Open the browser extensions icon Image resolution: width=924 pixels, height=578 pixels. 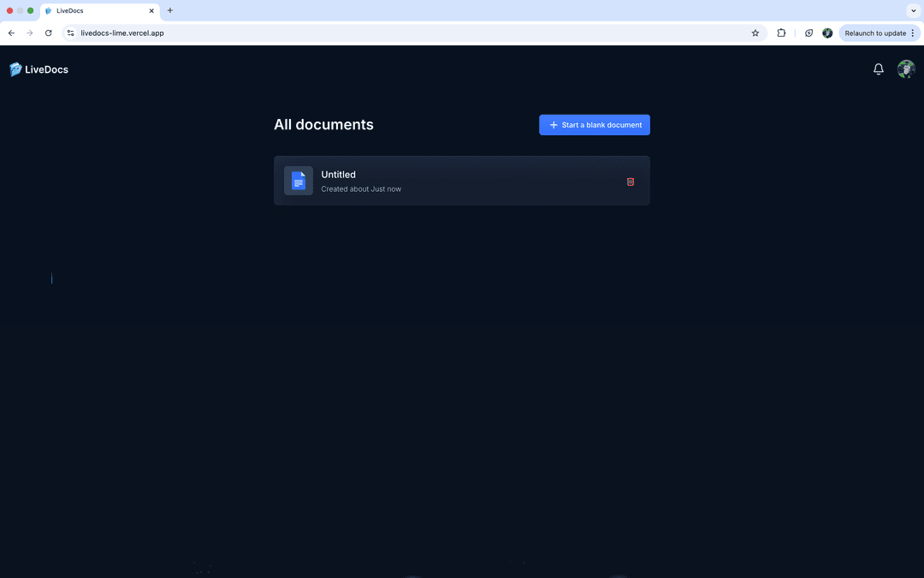tap(781, 33)
